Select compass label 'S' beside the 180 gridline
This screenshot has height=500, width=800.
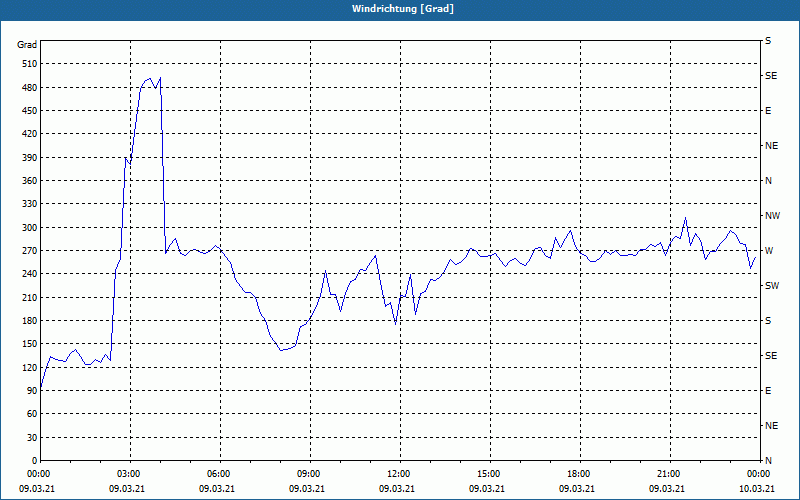tap(768, 320)
